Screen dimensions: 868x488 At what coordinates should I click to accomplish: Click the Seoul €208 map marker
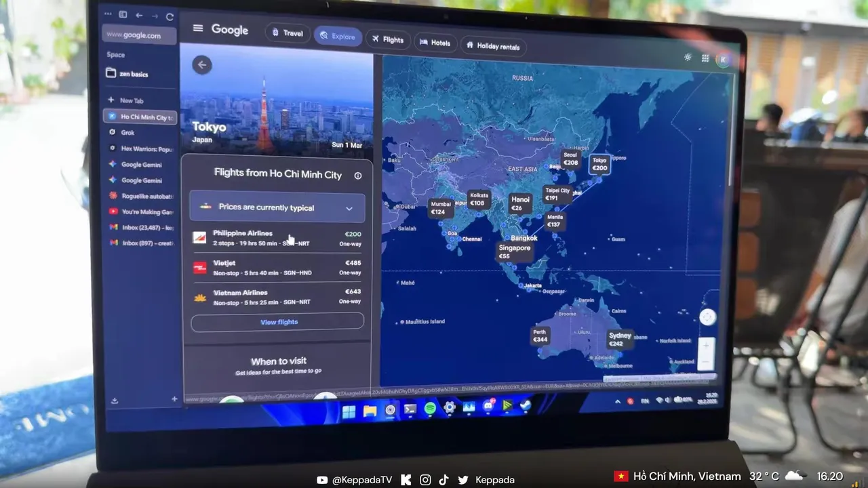(570, 159)
